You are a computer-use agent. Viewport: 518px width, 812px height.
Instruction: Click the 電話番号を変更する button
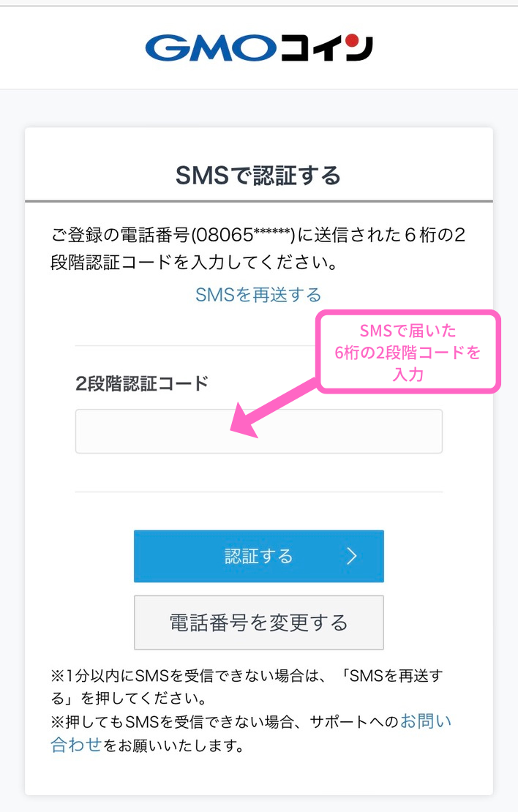(259, 623)
